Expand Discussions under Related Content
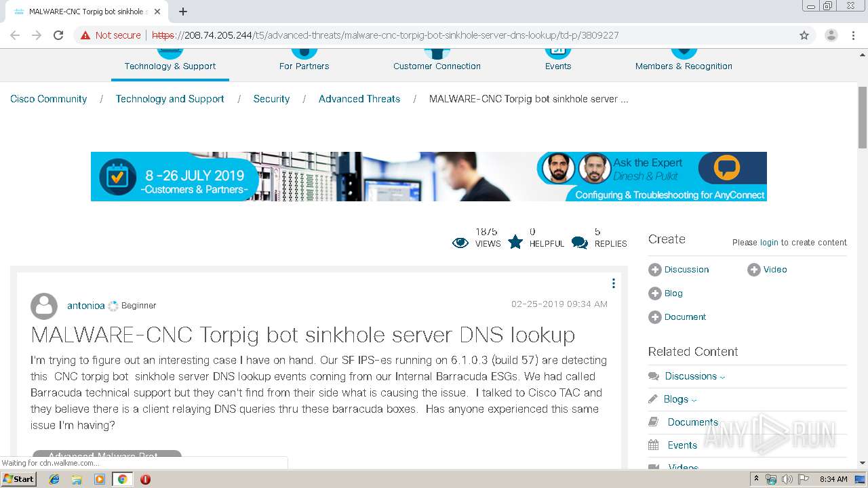This screenshot has width=868, height=488. click(x=694, y=376)
